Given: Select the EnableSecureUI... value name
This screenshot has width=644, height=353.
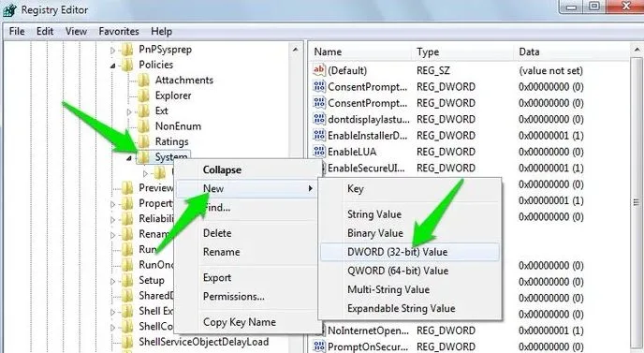Looking at the screenshot, I should point(366,169).
